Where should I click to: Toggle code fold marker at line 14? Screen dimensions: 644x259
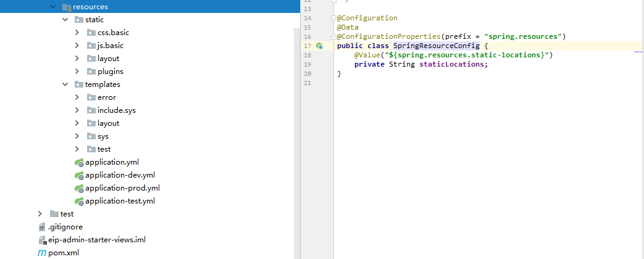point(334,18)
